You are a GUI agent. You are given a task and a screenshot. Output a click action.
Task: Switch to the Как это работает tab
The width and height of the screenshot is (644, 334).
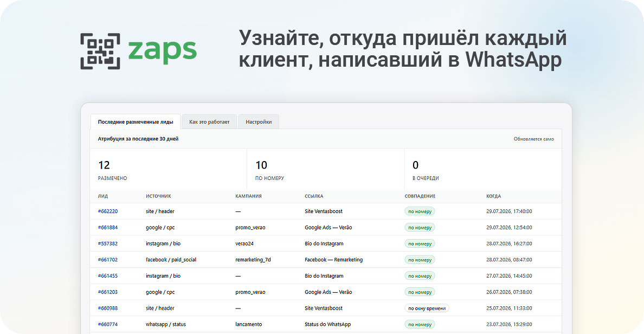coord(209,121)
